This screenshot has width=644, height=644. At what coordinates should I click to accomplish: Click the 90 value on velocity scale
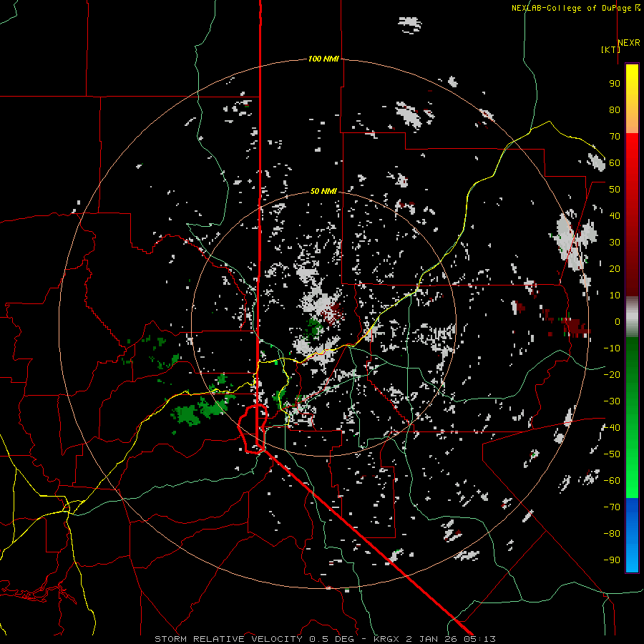(x=615, y=84)
